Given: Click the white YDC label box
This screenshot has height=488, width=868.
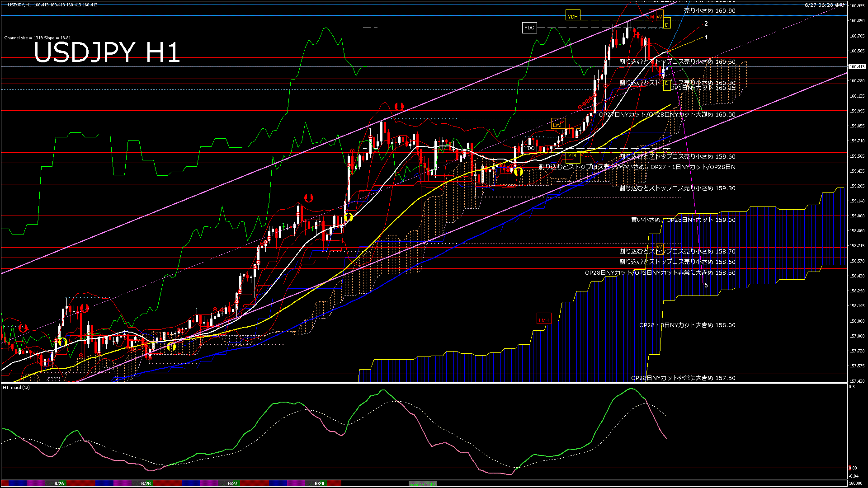Looking at the screenshot, I should [529, 28].
